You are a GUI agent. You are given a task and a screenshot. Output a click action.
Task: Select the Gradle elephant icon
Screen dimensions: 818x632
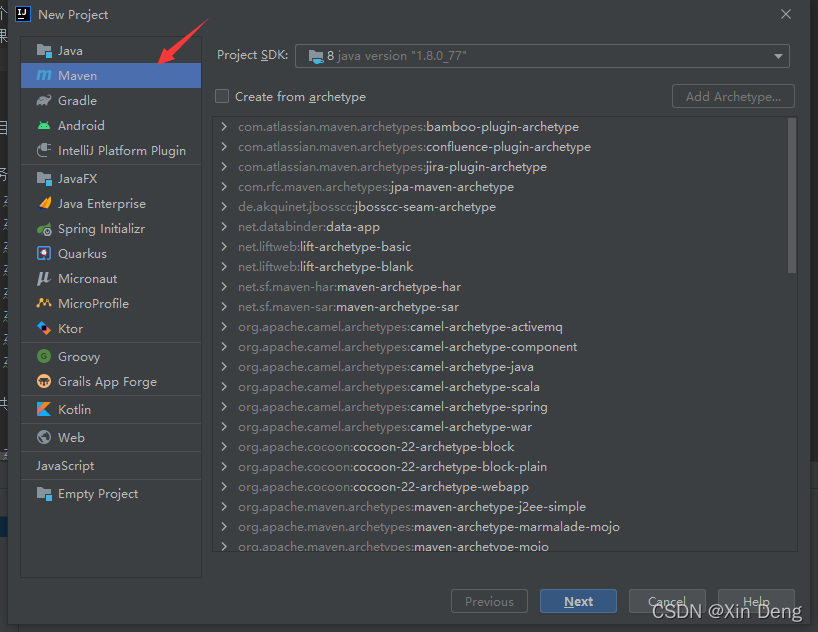point(44,100)
